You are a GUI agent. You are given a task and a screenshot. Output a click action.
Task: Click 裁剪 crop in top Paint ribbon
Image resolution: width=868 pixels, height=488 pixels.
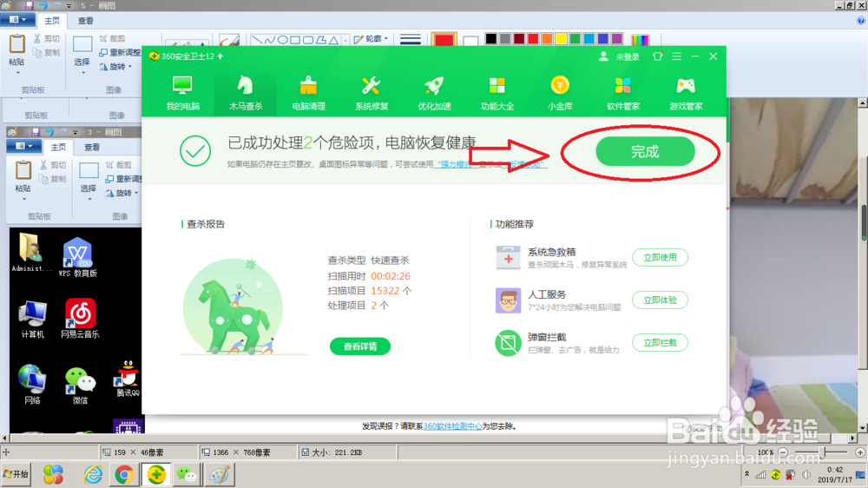coord(112,39)
